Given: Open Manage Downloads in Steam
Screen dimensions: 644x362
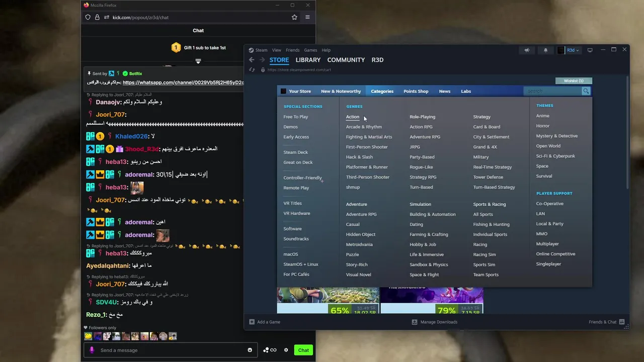Looking at the screenshot, I should click(435, 322).
